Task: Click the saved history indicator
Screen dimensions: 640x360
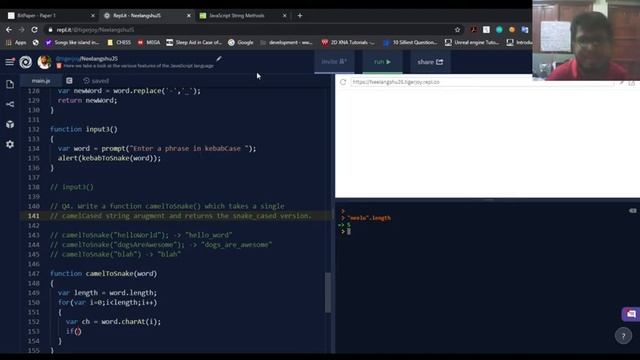Action: pyautogui.click(x=96, y=81)
